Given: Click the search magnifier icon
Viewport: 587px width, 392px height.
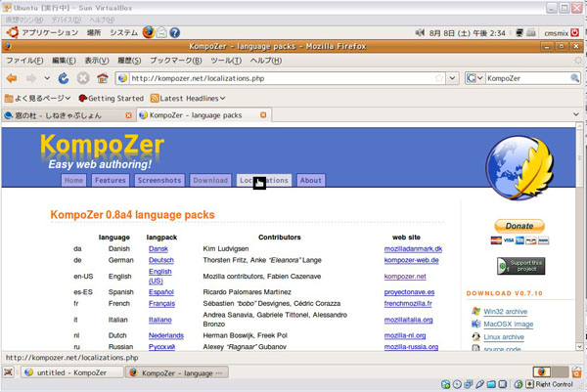Looking at the screenshot, I should pos(574,78).
